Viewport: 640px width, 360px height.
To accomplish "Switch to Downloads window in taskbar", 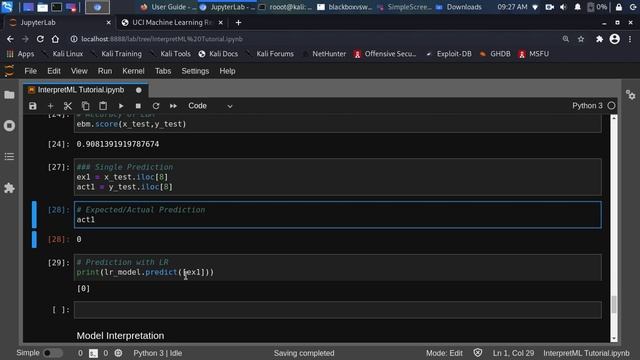I will tap(459, 7).
